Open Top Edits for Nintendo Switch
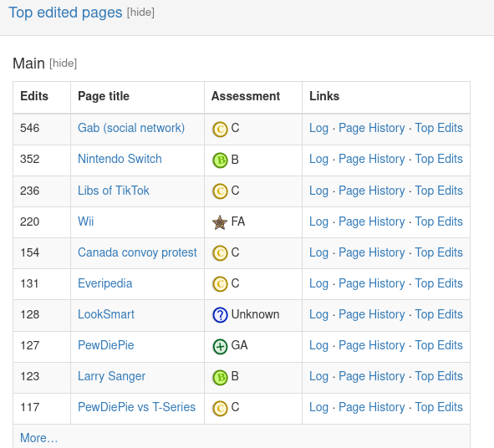Viewport: 494px width, 448px height. [439, 159]
